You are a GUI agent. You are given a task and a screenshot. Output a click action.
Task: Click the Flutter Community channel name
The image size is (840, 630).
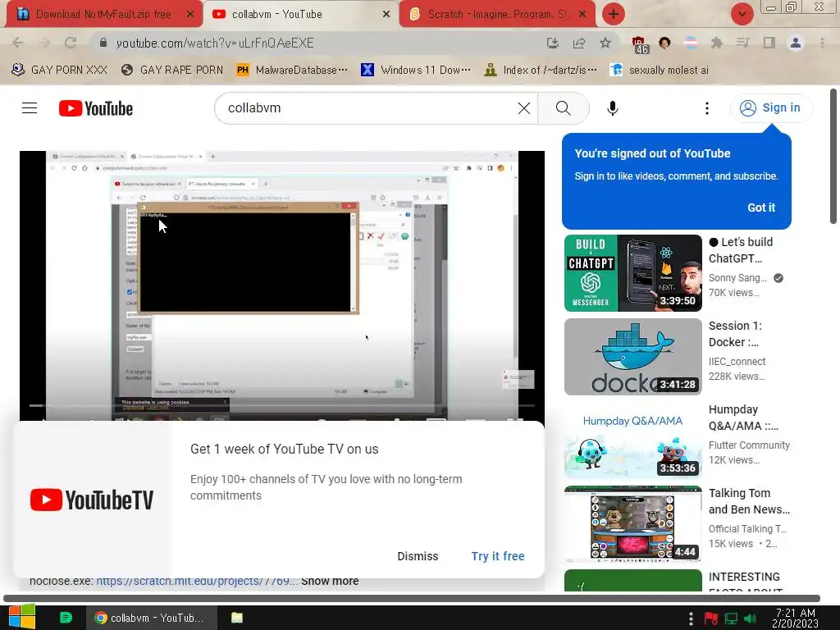click(749, 445)
